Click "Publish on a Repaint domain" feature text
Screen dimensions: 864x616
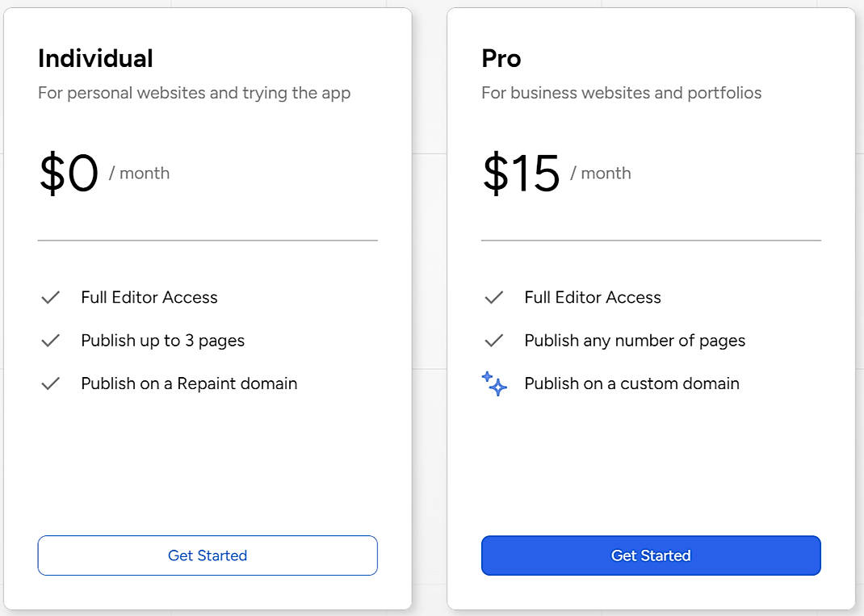189,383
